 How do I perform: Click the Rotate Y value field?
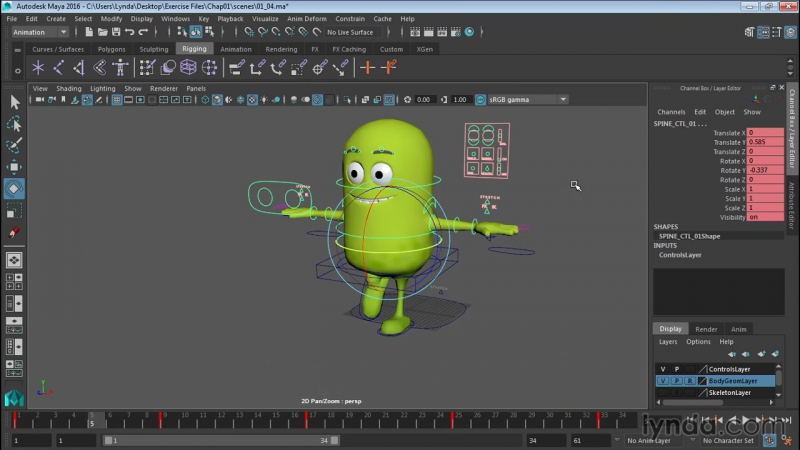[x=765, y=170]
